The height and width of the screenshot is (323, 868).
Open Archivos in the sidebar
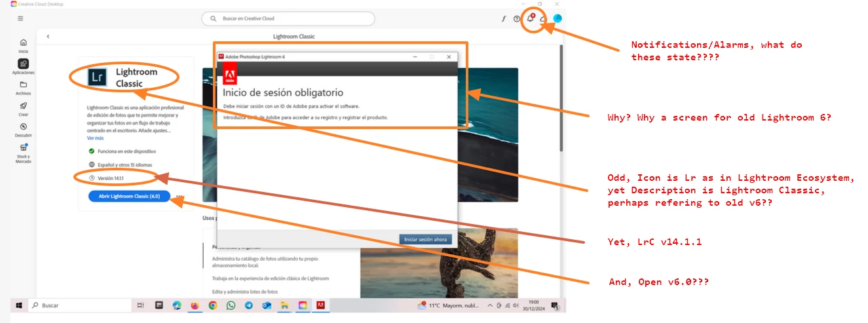click(x=24, y=88)
